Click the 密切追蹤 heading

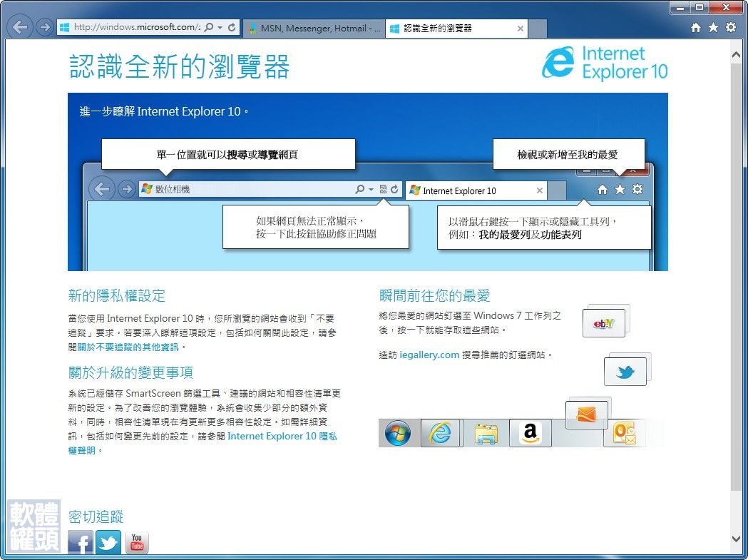pyautogui.click(x=96, y=516)
